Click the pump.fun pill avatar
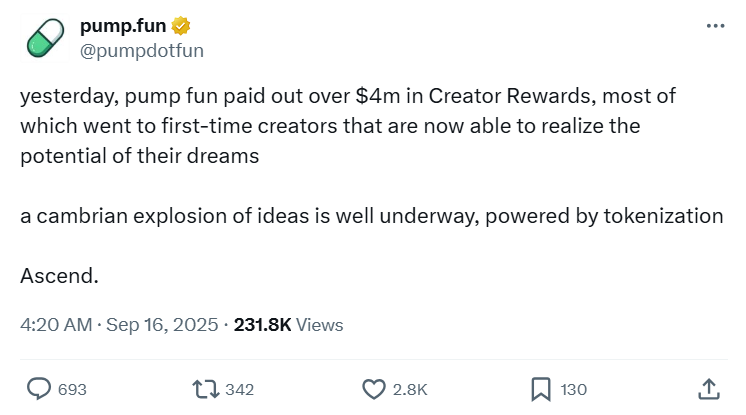Image resolution: width=746 pixels, height=415 pixels. click(x=43, y=38)
